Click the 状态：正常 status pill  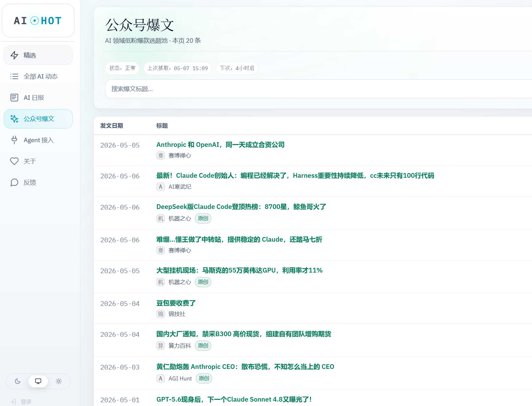coord(122,68)
